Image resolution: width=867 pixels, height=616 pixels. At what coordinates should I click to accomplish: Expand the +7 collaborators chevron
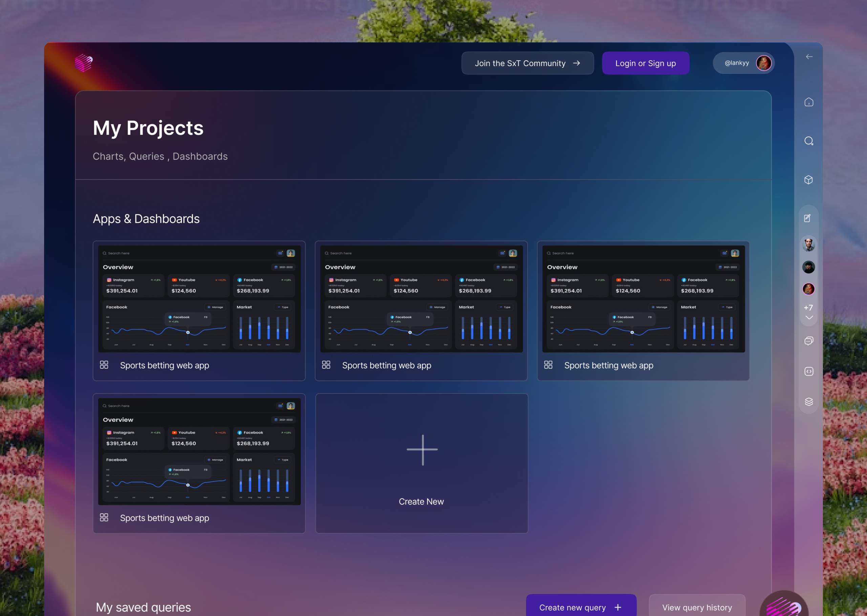click(x=808, y=317)
